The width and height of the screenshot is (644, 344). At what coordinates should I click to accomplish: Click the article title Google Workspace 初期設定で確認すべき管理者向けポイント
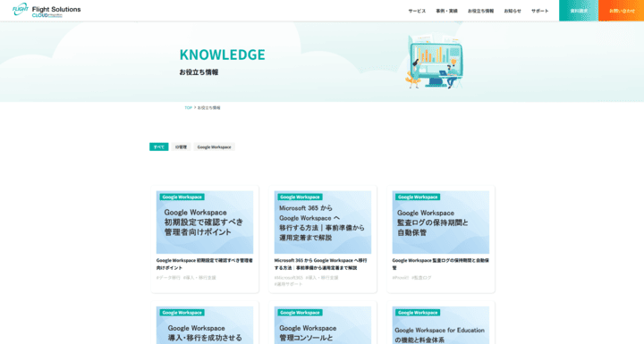pos(205,264)
